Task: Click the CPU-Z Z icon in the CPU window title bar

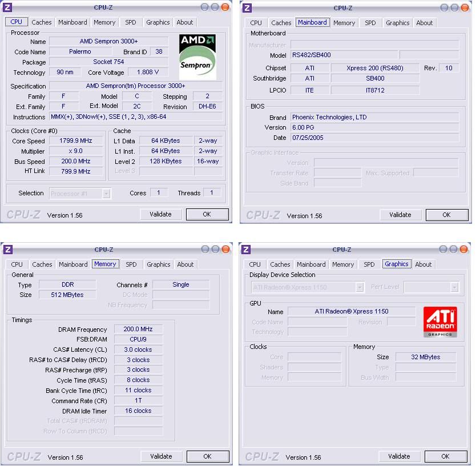Action: pos(7,7)
